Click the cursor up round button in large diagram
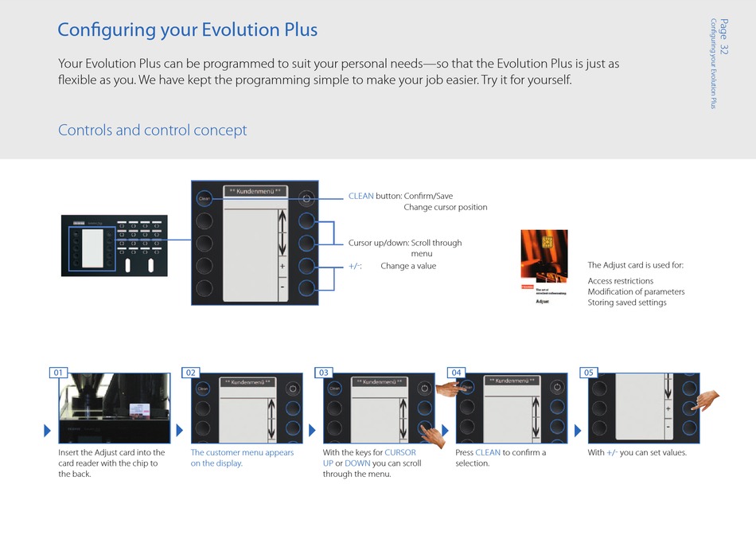This screenshot has height=535, width=756. point(306,221)
